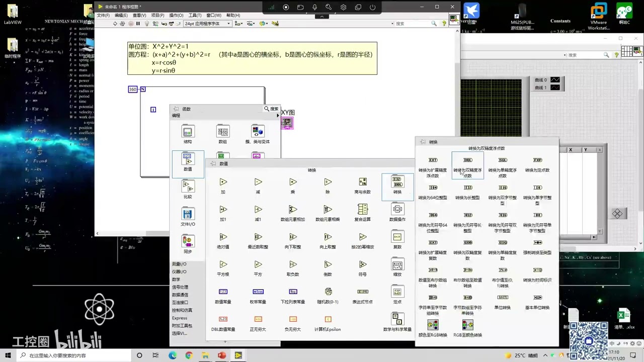Toggle visibility of 曲线 0 plot legend
The image size is (644, 362).
click(555, 80)
